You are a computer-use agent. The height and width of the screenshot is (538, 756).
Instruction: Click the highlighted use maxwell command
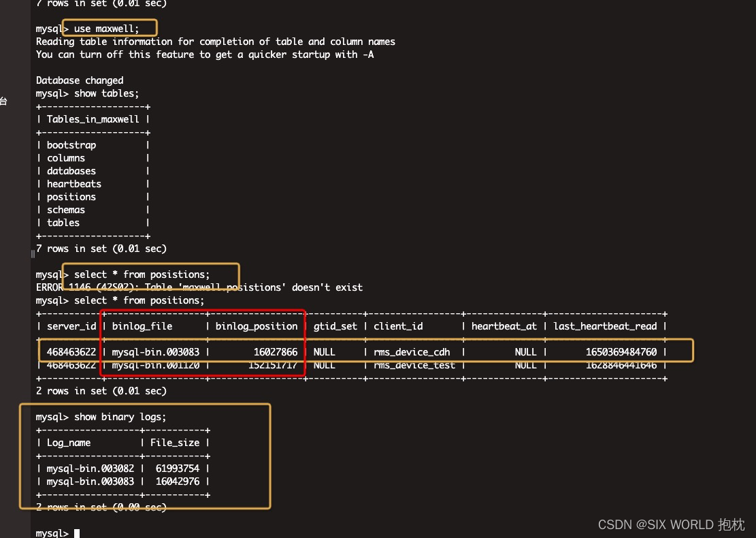pos(110,28)
